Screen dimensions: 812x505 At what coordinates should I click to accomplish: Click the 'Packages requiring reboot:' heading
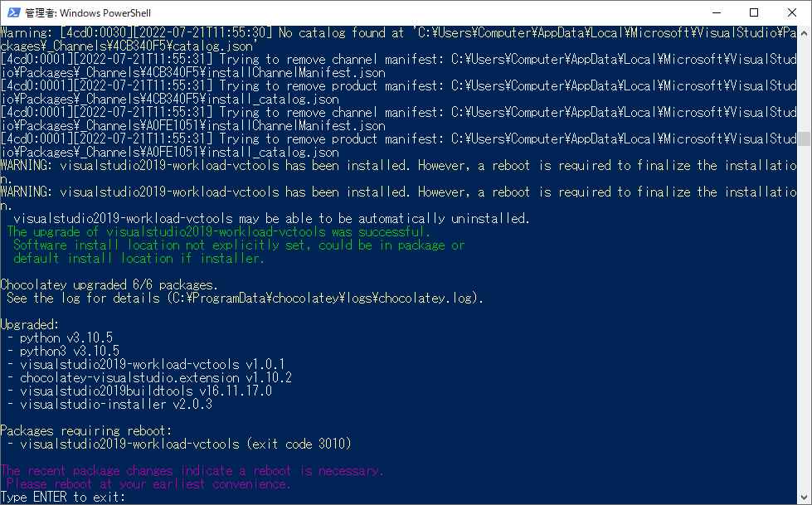86,431
